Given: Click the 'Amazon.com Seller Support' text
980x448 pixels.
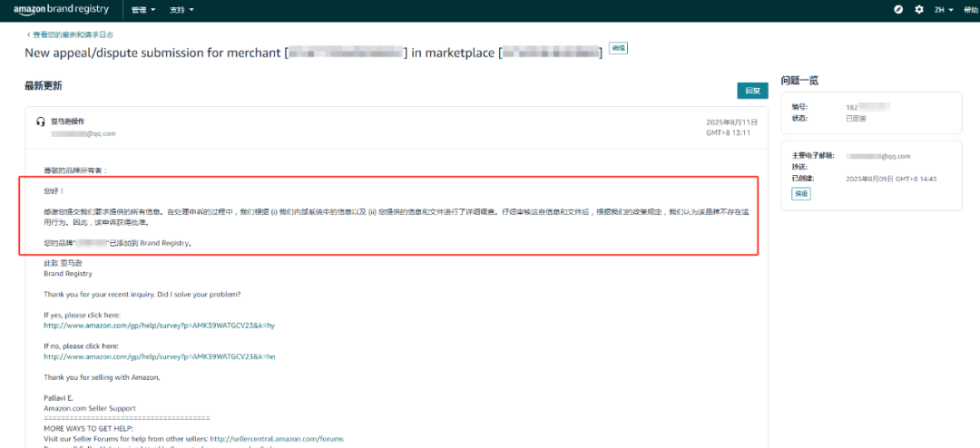Looking at the screenshot, I should coord(89,408).
